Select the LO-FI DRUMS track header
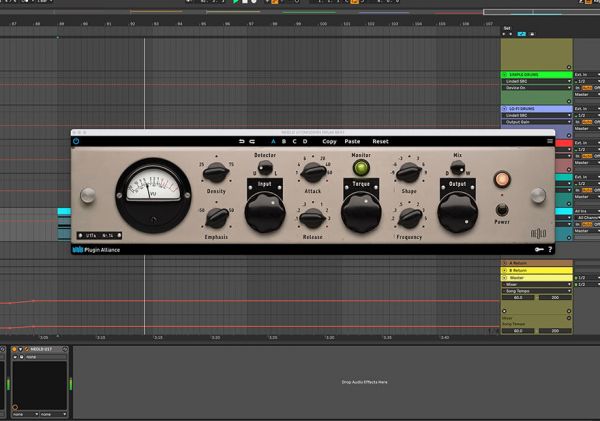Screen dimensions: 600x421 click(537, 109)
